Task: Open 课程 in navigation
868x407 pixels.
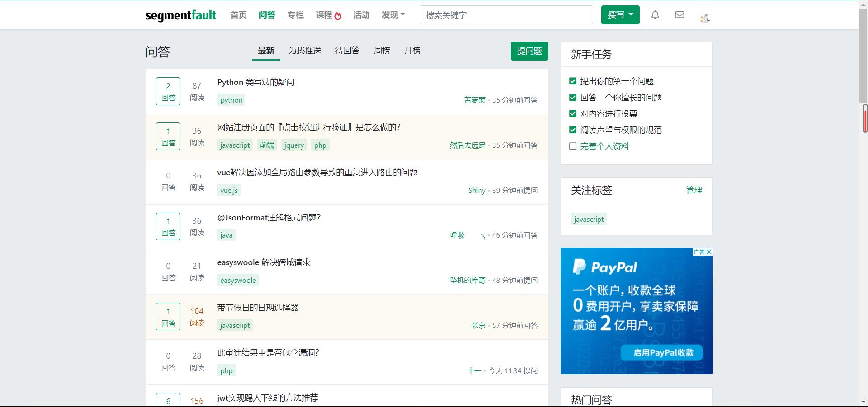Action: tap(324, 15)
